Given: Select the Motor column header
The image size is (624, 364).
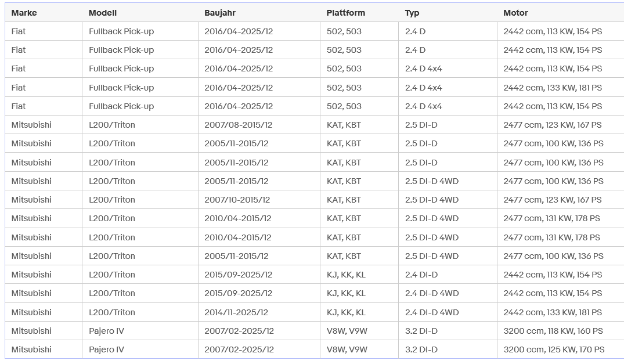Looking at the screenshot, I should click(515, 13).
